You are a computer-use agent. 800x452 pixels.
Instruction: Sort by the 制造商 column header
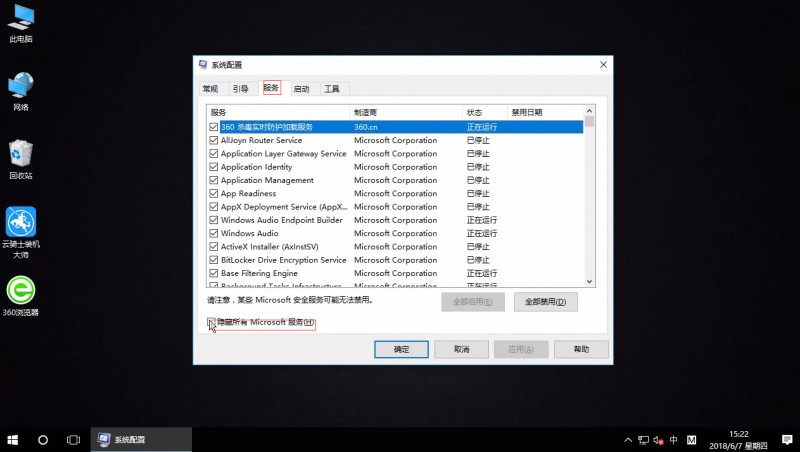point(406,112)
